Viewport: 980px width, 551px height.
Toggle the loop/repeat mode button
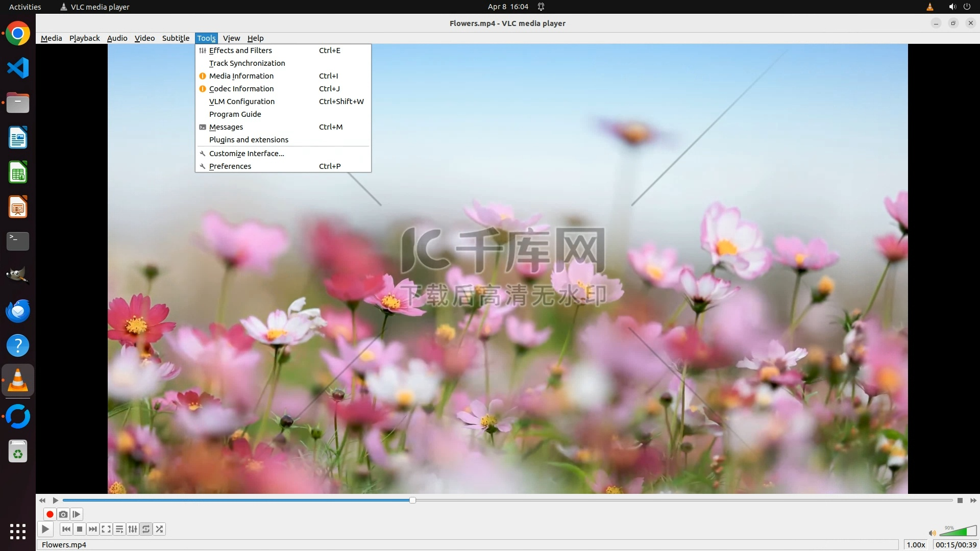[146, 529]
